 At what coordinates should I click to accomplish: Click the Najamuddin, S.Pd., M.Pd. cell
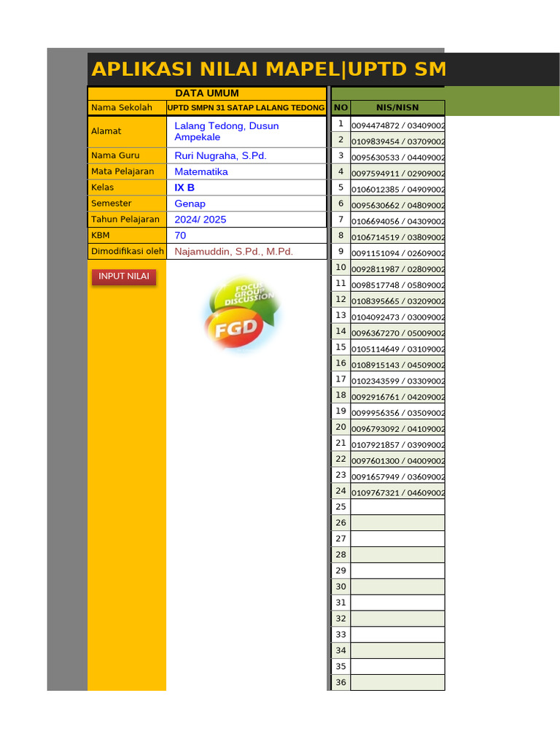pos(246,252)
